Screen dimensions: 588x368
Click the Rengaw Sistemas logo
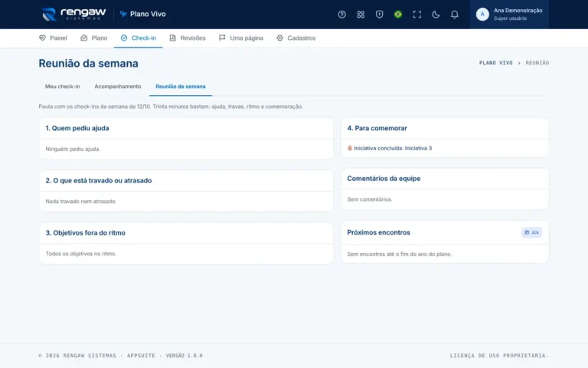pyautogui.click(x=73, y=15)
